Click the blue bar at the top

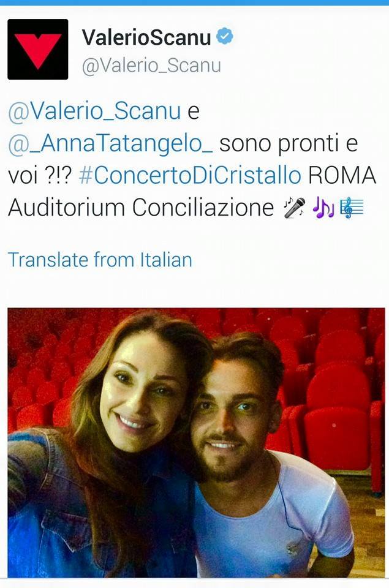pos(194,2)
